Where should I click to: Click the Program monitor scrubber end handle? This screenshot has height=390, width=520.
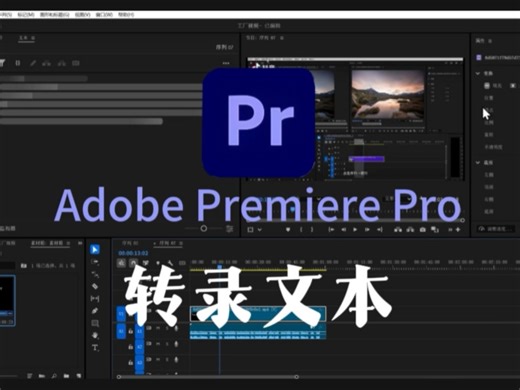point(462,220)
